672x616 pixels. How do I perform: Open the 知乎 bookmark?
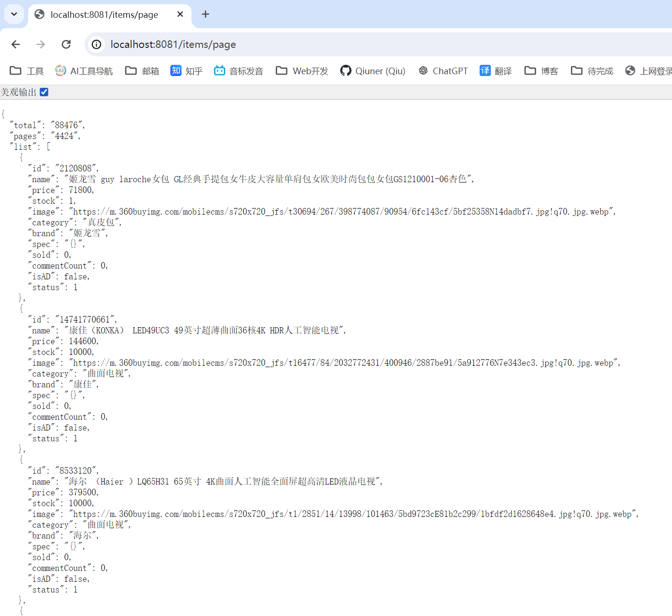pos(187,71)
